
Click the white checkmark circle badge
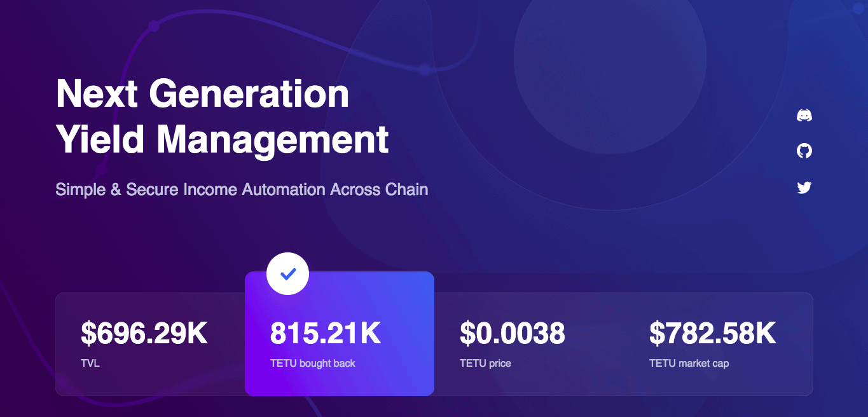pyautogui.click(x=288, y=274)
